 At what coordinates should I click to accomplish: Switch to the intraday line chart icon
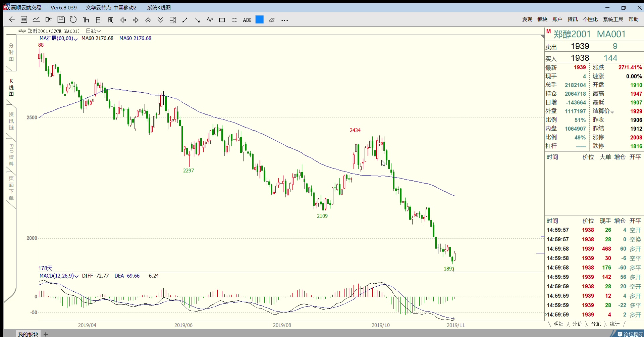pos(36,19)
